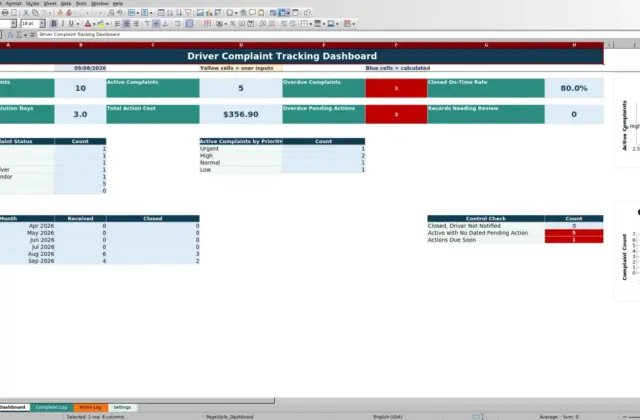Toggle Center Horizontally alignment
The width and height of the screenshot is (640, 420).
127,24
